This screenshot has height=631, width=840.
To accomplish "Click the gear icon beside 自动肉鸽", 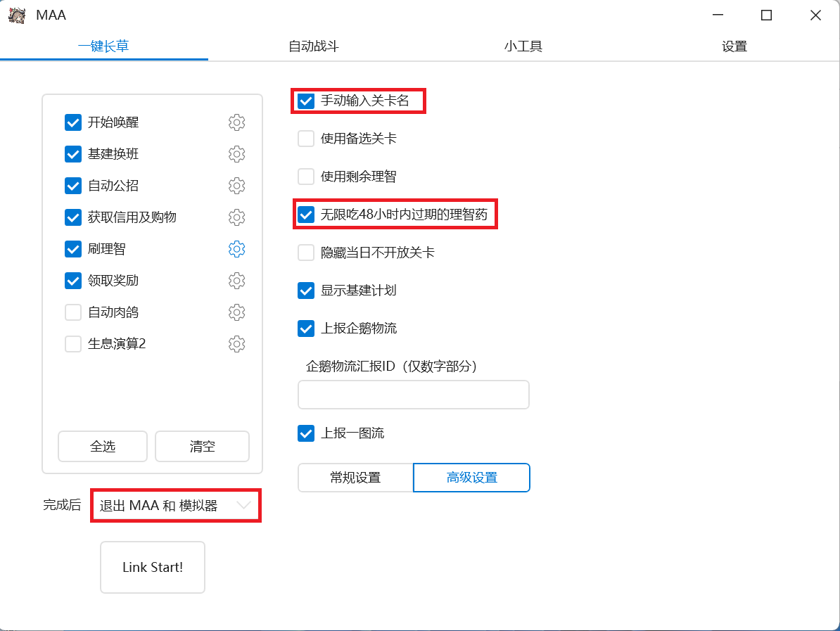I will pyautogui.click(x=236, y=312).
